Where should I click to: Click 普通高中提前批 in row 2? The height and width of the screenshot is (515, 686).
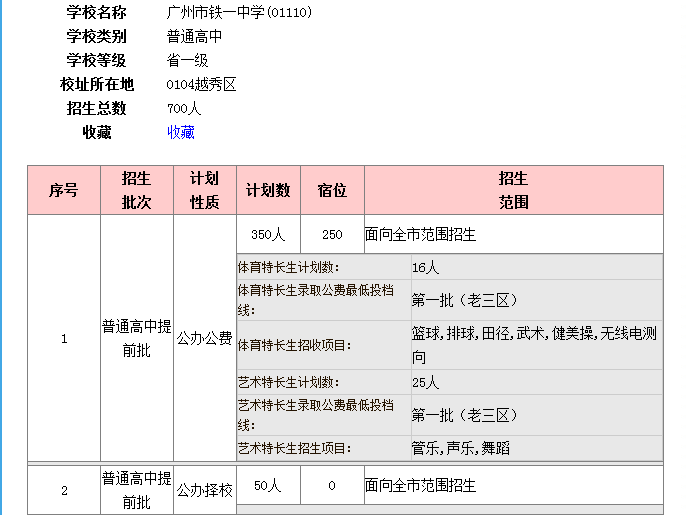137,490
